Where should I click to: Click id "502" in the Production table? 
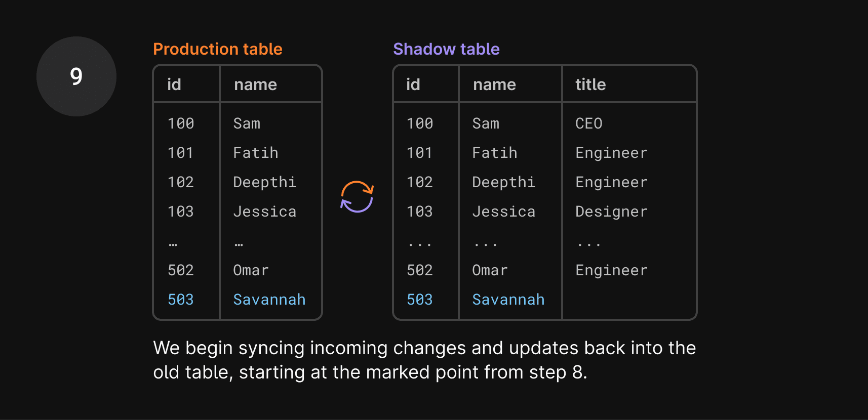pyautogui.click(x=181, y=270)
